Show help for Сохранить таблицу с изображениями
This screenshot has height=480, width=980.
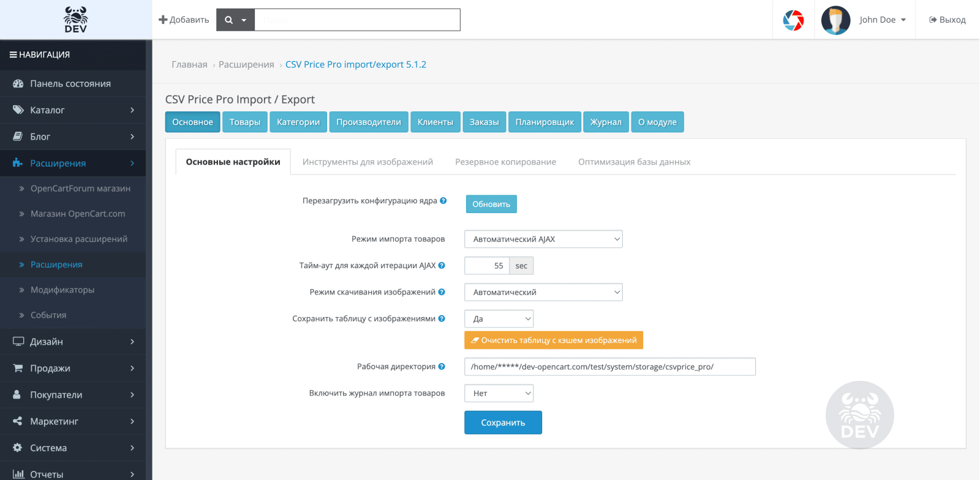pos(442,318)
